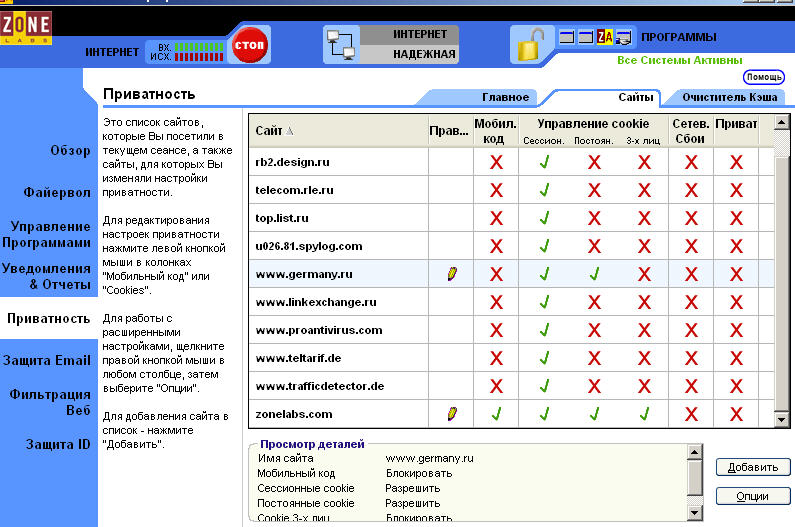Toggle web bugs setting for www.linkexchange.ru
The height and width of the screenshot is (527, 795).
coord(691,302)
